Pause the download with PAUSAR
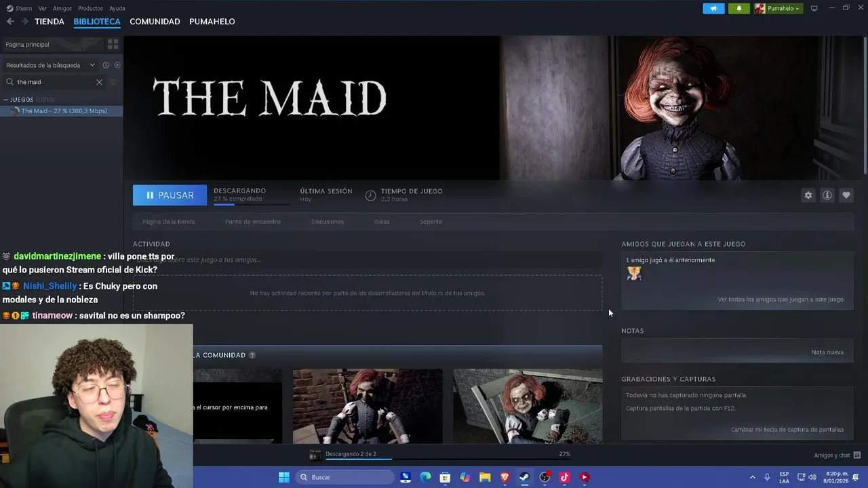Screen dimensions: 868x488 point(170,195)
